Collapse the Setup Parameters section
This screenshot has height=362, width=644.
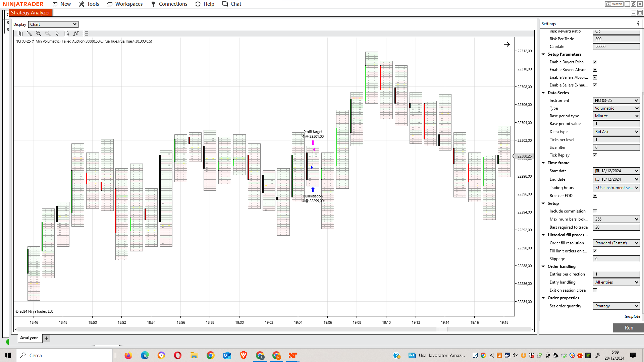coord(543,54)
